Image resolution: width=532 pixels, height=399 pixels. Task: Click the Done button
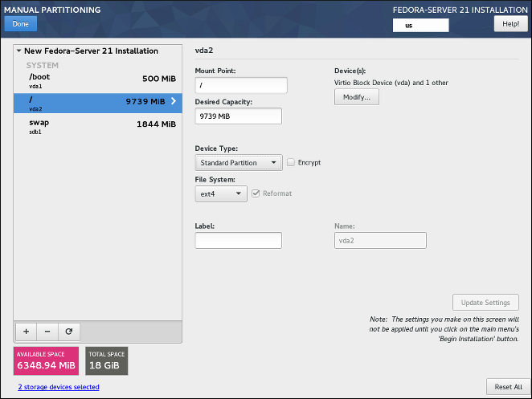21,24
